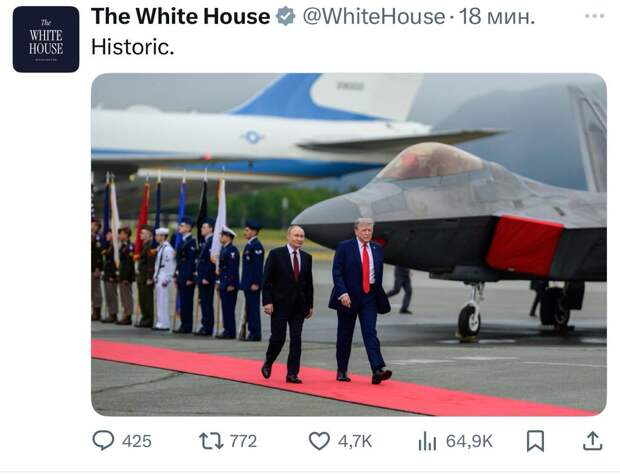Retweet using the repost arrows icon
This screenshot has width=620, height=476.
click(x=211, y=441)
